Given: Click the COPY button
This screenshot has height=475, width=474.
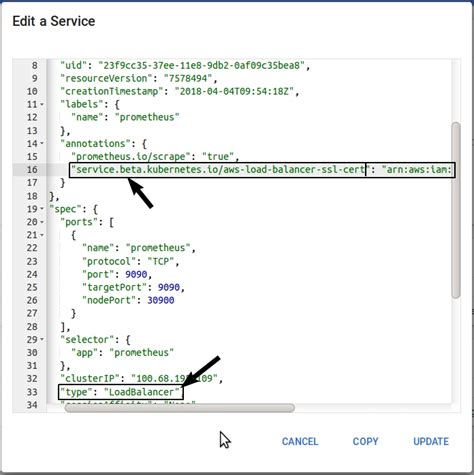Looking at the screenshot, I should (x=365, y=441).
